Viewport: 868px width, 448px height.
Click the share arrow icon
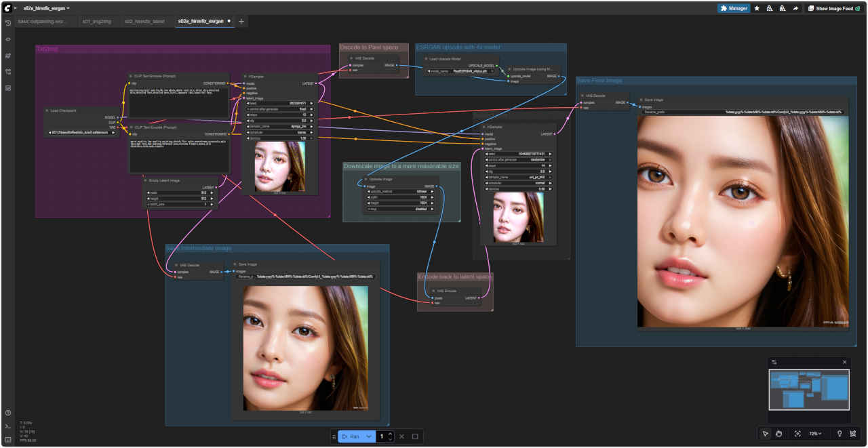point(795,8)
